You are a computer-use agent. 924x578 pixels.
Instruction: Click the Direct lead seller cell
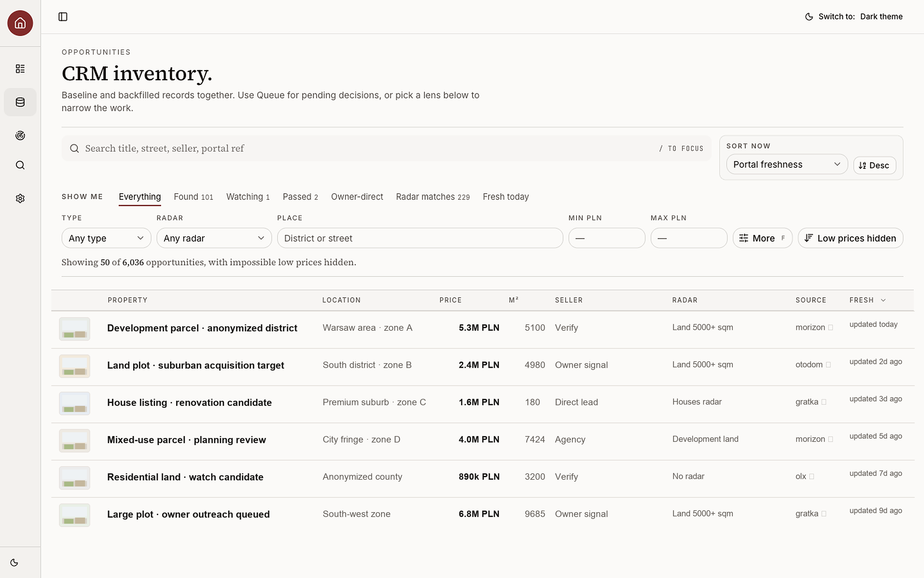(576, 402)
